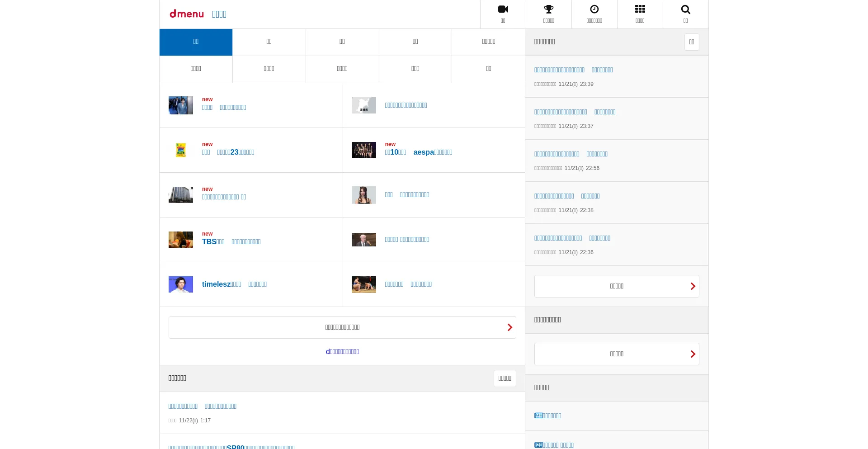The width and height of the screenshot is (868, 449).
Task: Click the small button in right sidebar header
Action: [x=691, y=42]
